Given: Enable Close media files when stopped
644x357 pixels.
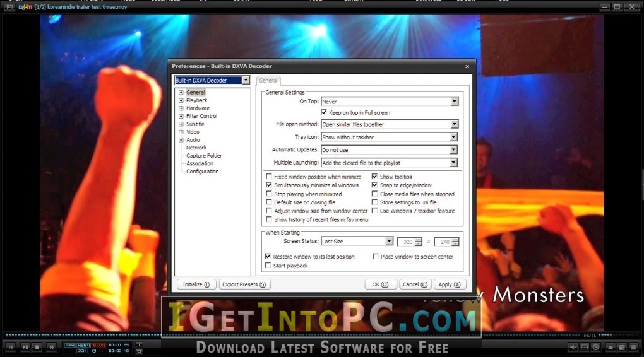Looking at the screenshot, I should coord(374,194).
